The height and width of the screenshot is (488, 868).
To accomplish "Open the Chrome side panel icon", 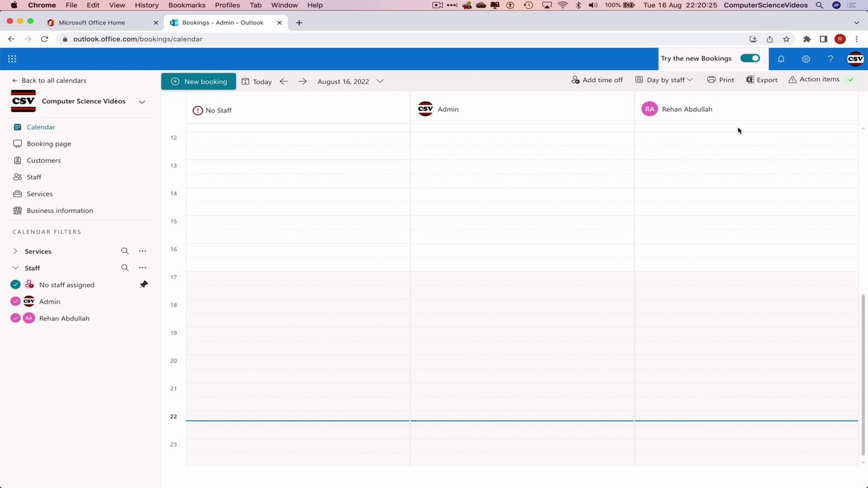I will click(823, 39).
